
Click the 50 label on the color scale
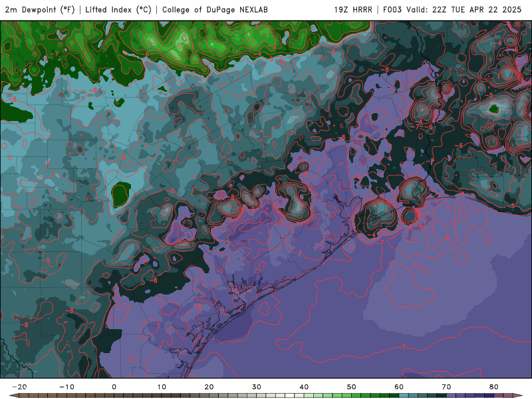coord(352,387)
